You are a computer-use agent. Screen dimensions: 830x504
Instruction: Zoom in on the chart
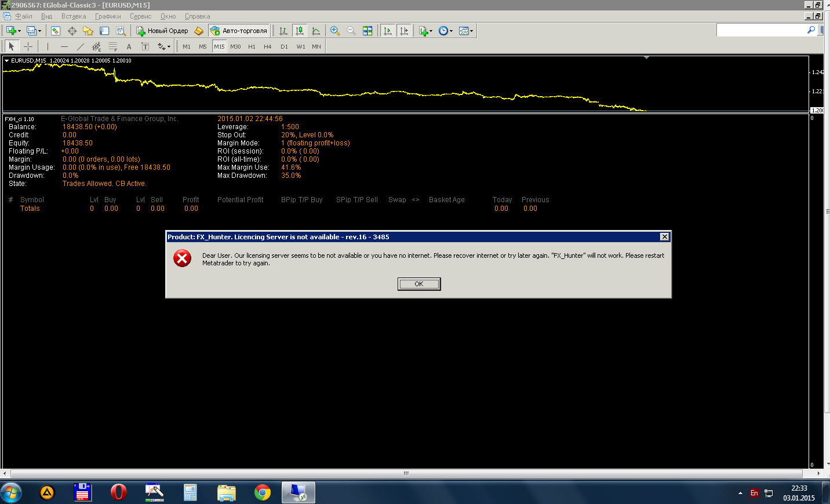(x=335, y=31)
